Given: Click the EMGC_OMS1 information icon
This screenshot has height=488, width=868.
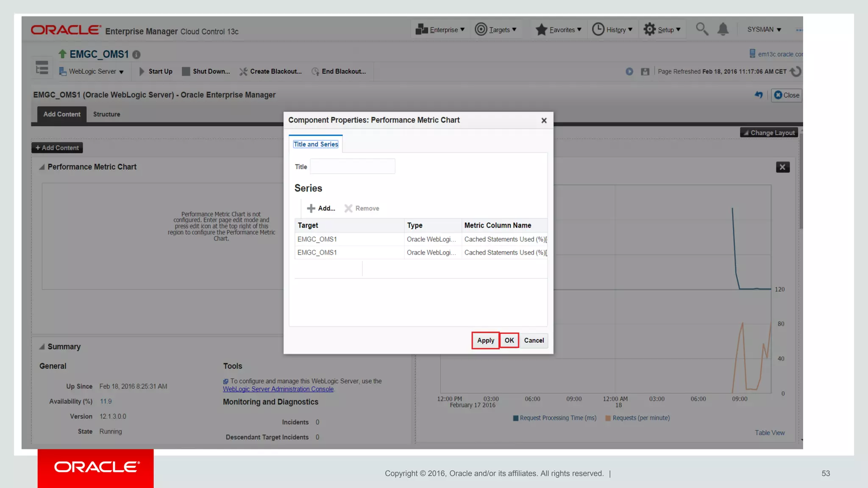Looking at the screenshot, I should (x=136, y=55).
